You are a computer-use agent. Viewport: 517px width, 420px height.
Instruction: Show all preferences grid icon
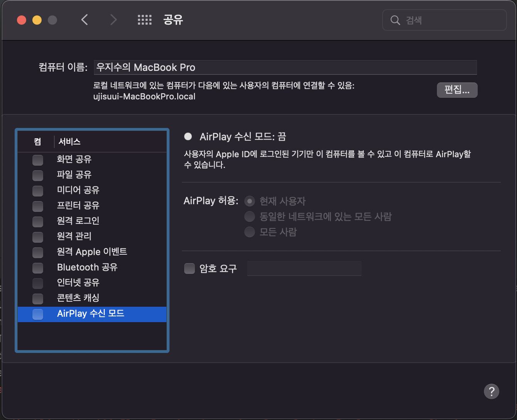pyautogui.click(x=145, y=20)
